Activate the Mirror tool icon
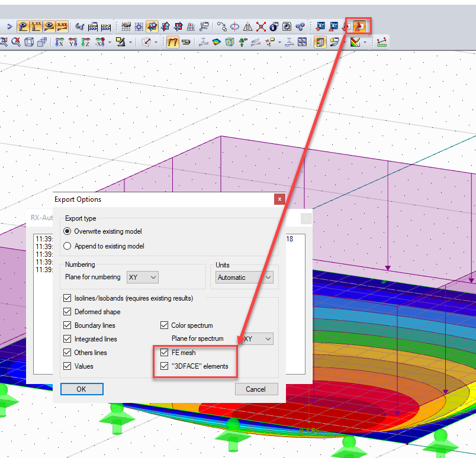Viewport: 476px width, 458px height. [247, 26]
